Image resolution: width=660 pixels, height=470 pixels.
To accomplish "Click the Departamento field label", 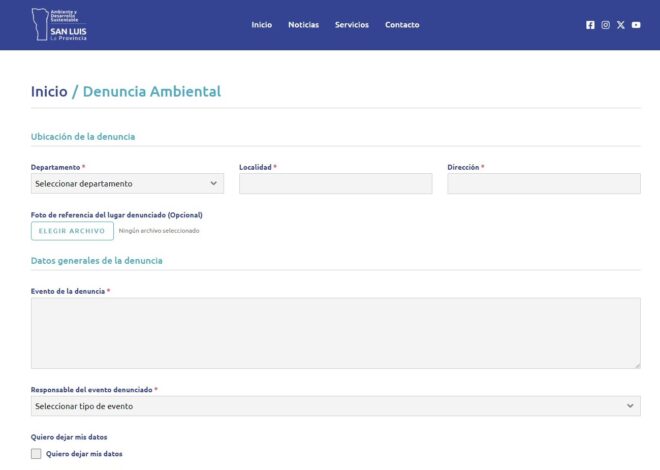I will (55, 167).
